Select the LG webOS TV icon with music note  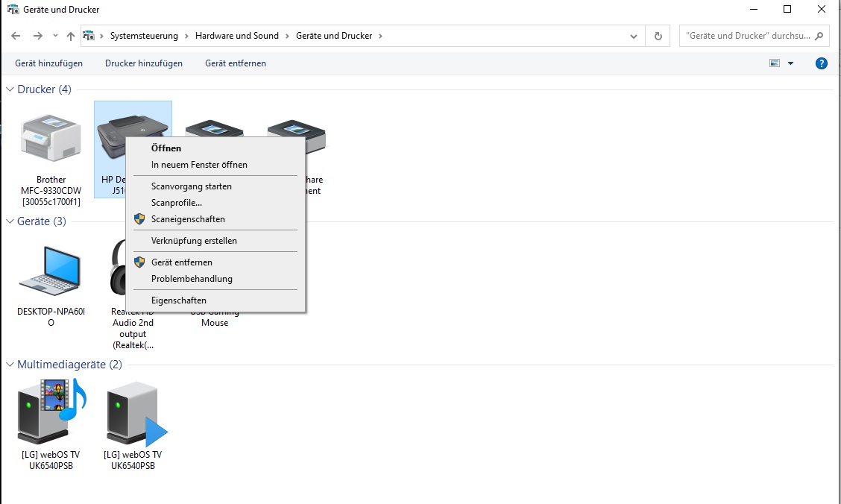[x=51, y=412]
